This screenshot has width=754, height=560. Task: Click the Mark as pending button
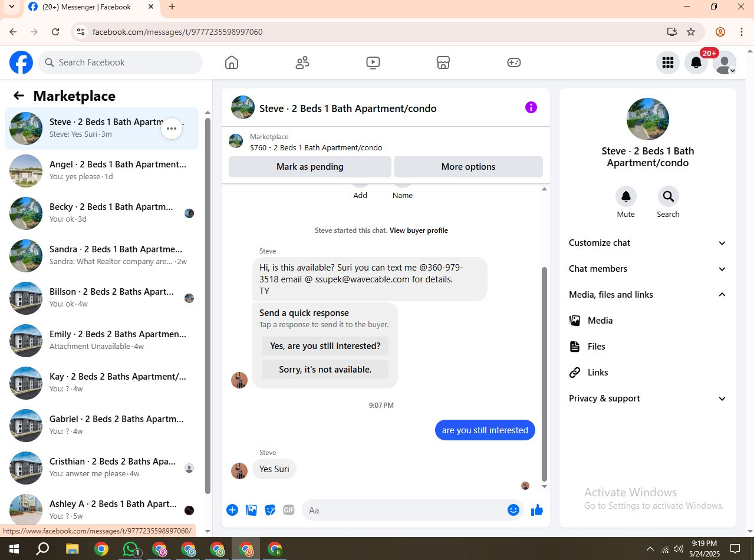tap(310, 167)
